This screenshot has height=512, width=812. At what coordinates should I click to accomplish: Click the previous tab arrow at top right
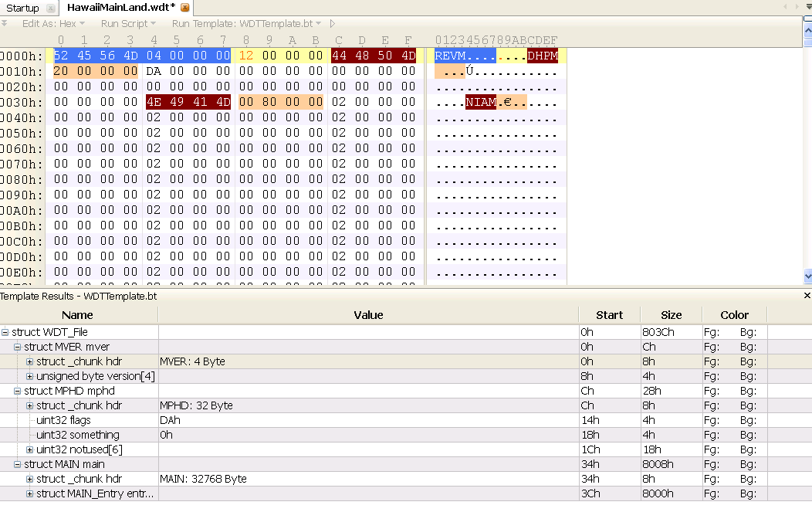pyautogui.click(x=785, y=7)
